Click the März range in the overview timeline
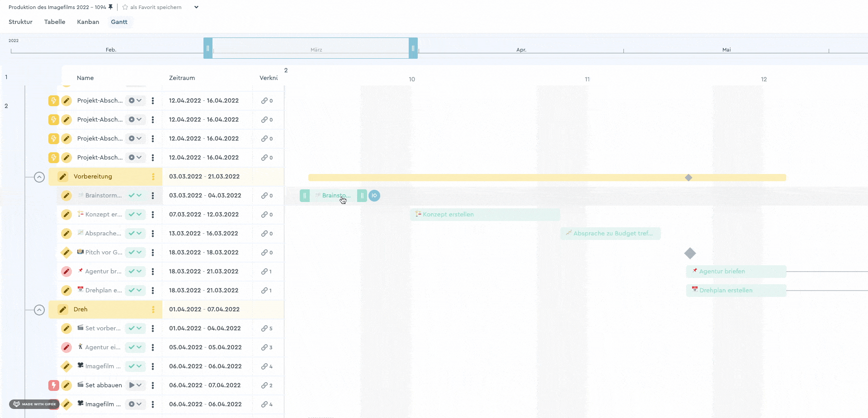Image resolution: width=868 pixels, height=418 pixels. (x=311, y=48)
